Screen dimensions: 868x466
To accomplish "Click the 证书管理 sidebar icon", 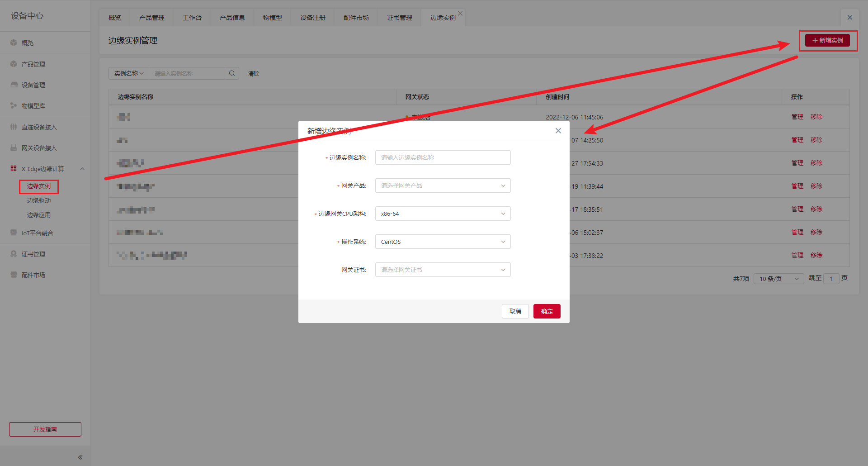I will (14, 254).
